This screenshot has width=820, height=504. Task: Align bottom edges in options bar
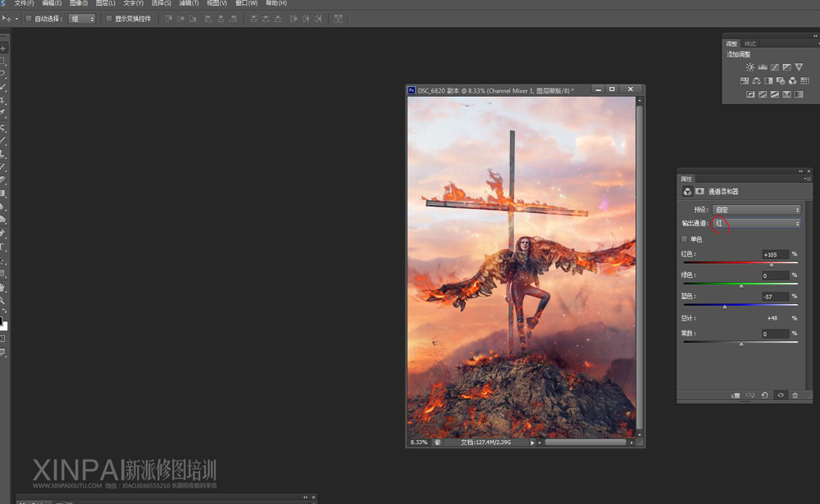tap(193, 19)
